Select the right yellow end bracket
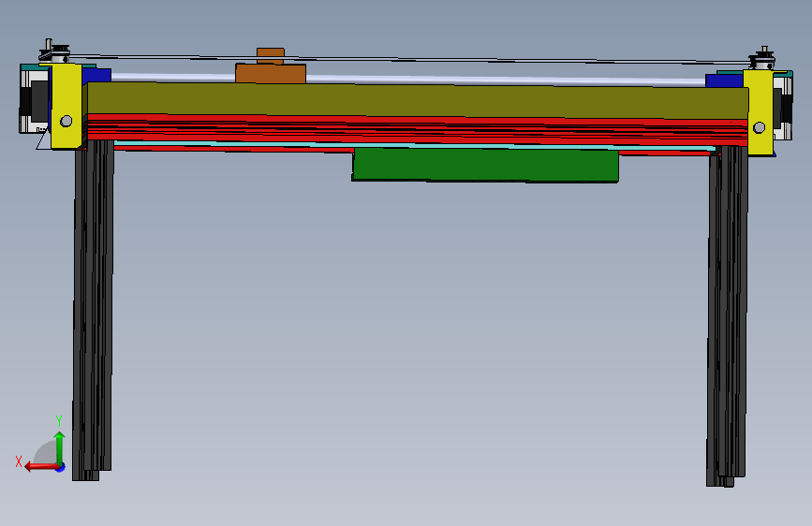Image resolution: width=812 pixels, height=526 pixels. click(759, 113)
